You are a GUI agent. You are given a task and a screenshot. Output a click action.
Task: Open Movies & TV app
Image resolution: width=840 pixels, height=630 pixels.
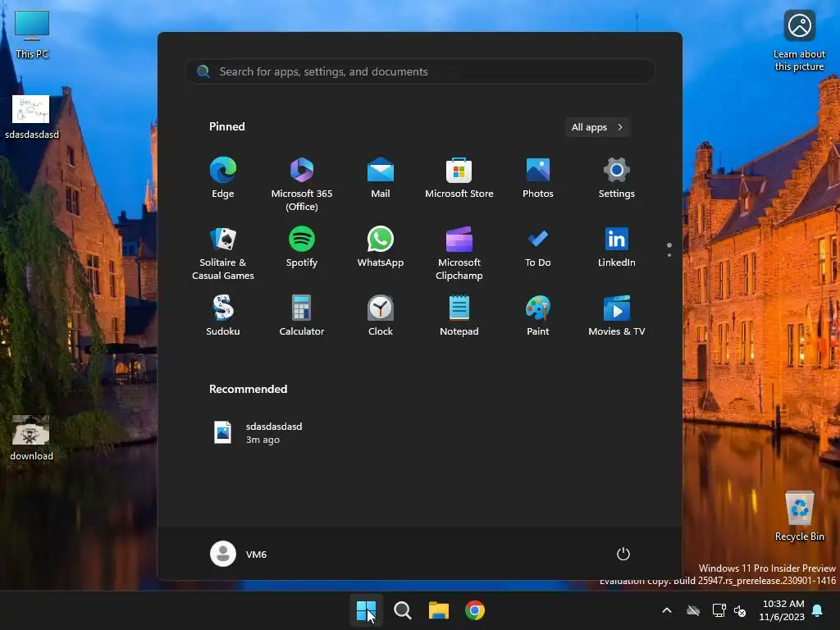coord(617,316)
